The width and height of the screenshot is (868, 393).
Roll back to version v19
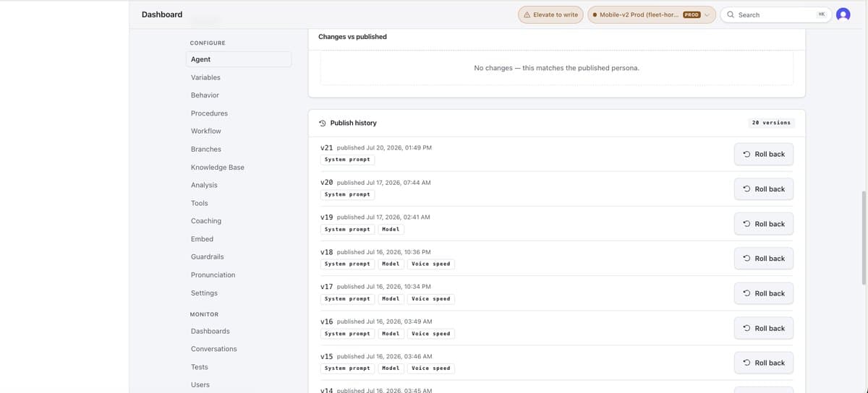(x=764, y=224)
